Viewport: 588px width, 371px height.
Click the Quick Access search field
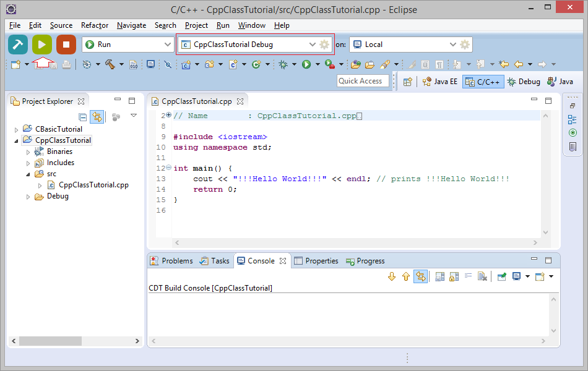tap(363, 81)
